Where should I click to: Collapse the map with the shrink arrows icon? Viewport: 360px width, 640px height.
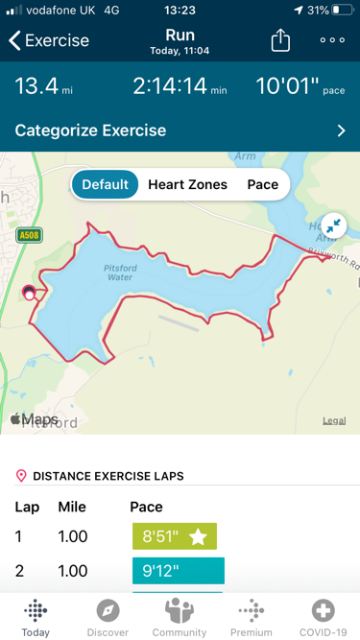[333, 225]
